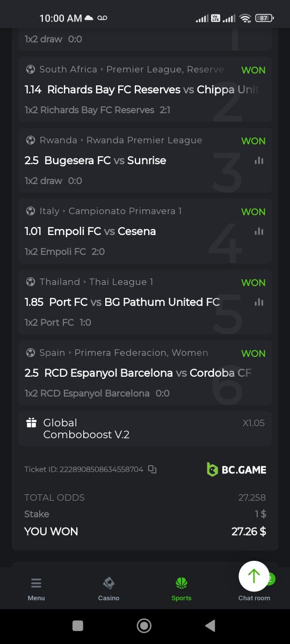Viewport: 290px width, 644px height.
Task: Tap the gift icon beside Global Comboboost
Action: 31,423
